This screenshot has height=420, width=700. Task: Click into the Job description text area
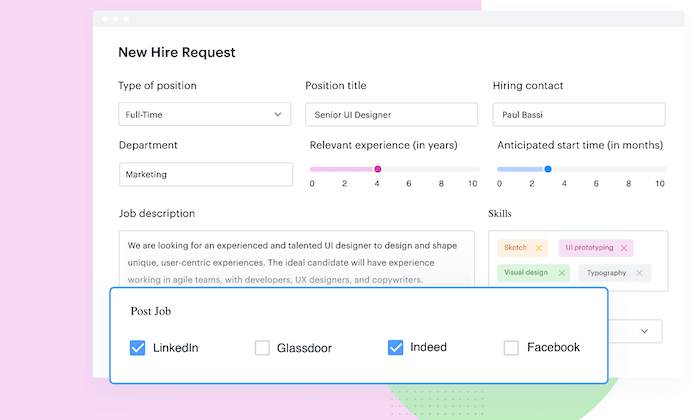pyautogui.click(x=296, y=259)
